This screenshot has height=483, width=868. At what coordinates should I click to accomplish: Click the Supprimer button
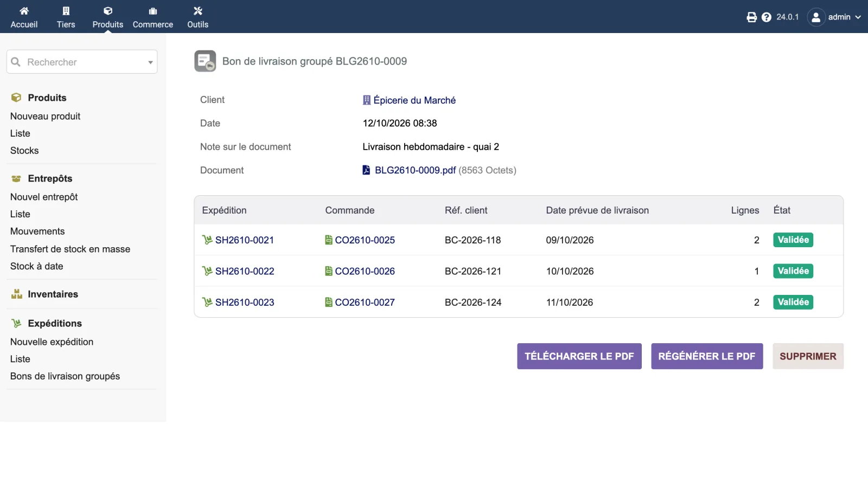click(808, 356)
